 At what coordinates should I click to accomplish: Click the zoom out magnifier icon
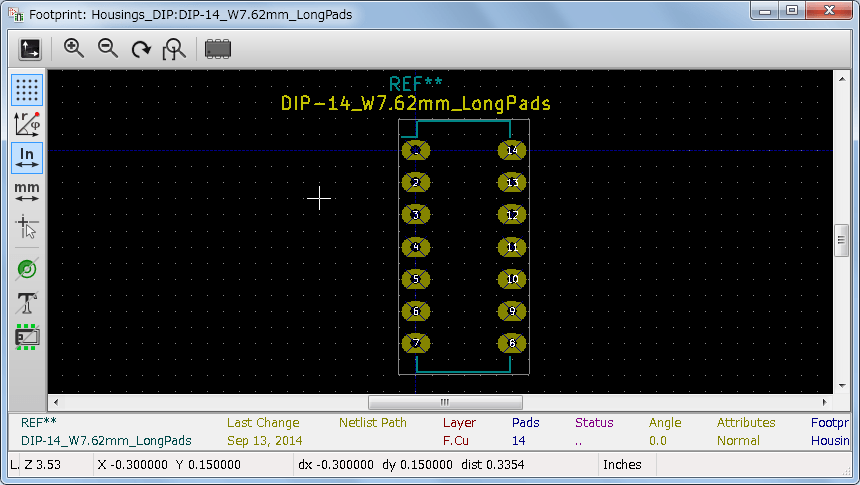[x=107, y=49]
